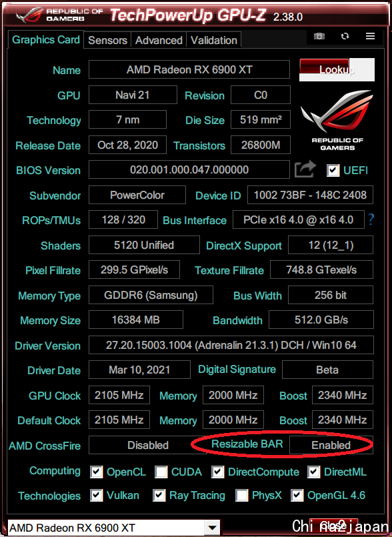Click the Transistors field 26800M
The height and width of the screenshot is (537, 392).
pyautogui.click(x=261, y=145)
